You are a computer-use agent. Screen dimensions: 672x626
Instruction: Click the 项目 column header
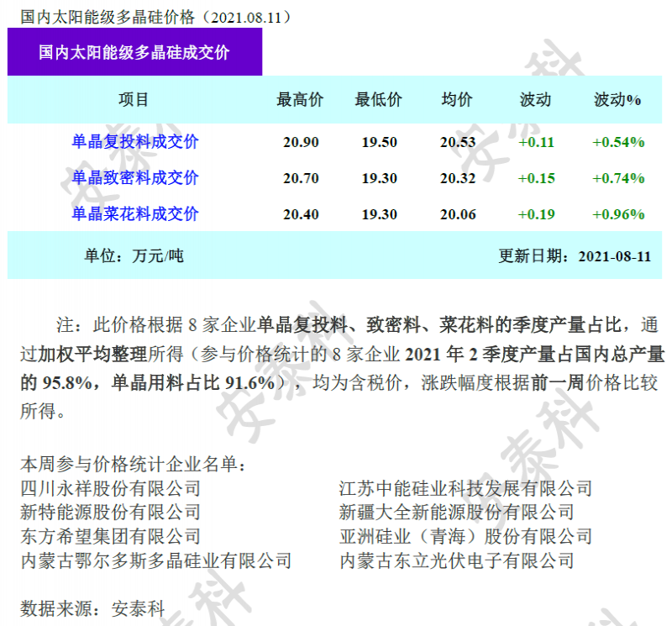tap(134, 100)
